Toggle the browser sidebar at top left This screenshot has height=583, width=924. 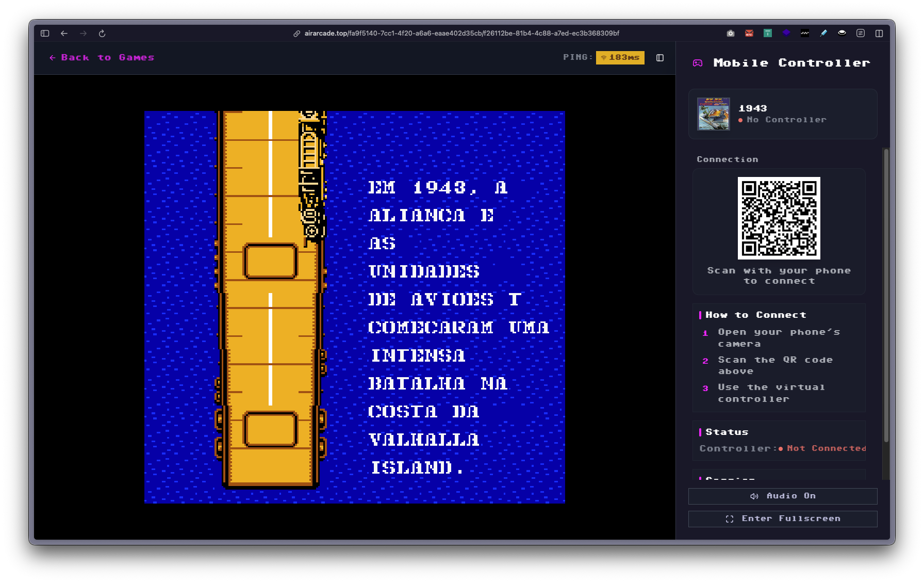click(44, 33)
